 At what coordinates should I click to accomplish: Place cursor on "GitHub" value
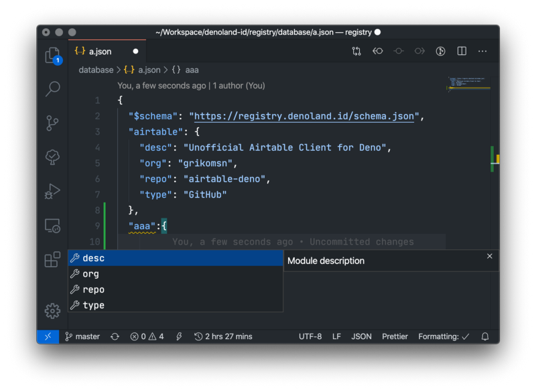tap(205, 195)
